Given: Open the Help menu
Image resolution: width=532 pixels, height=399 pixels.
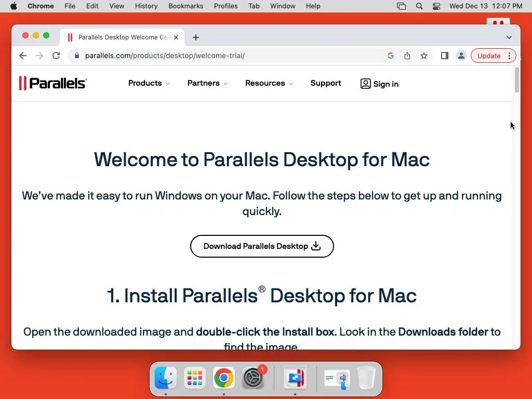Looking at the screenshot, I should pos(313,6).
